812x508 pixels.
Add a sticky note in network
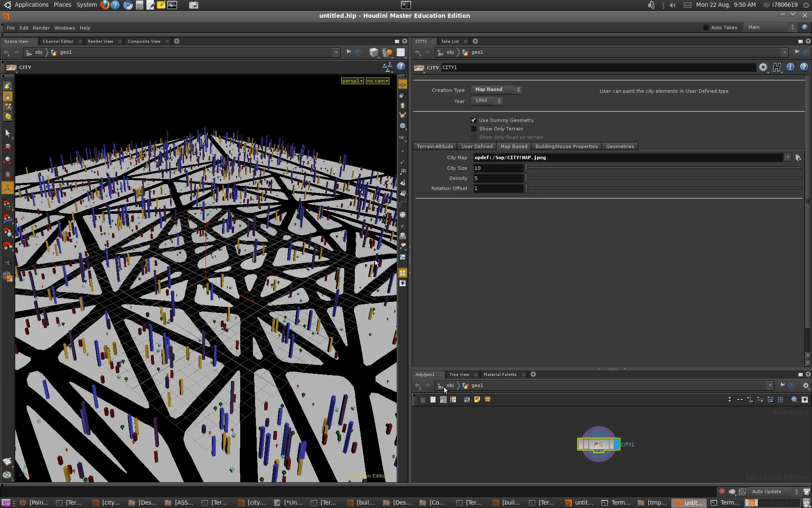coord(477,400)
